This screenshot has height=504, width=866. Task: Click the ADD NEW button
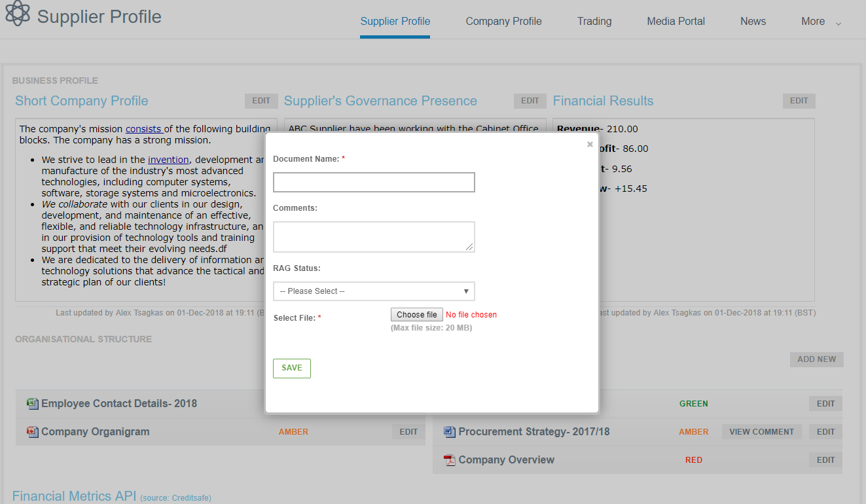click(x=816, y=359)
